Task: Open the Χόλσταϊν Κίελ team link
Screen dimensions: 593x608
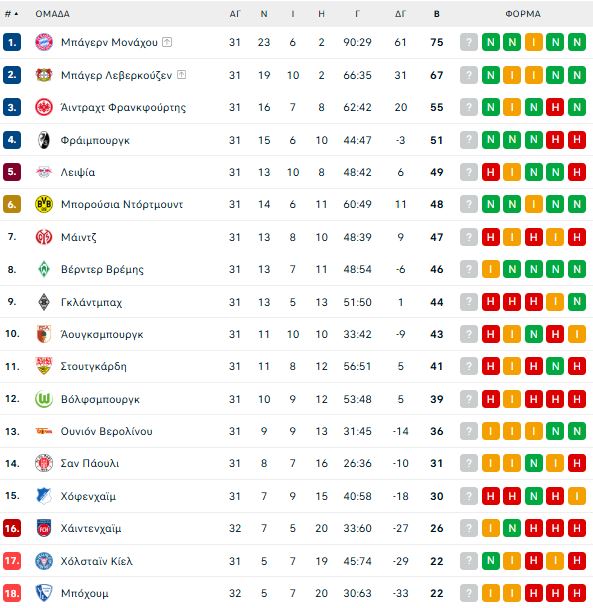Action: tap(97, 561)
